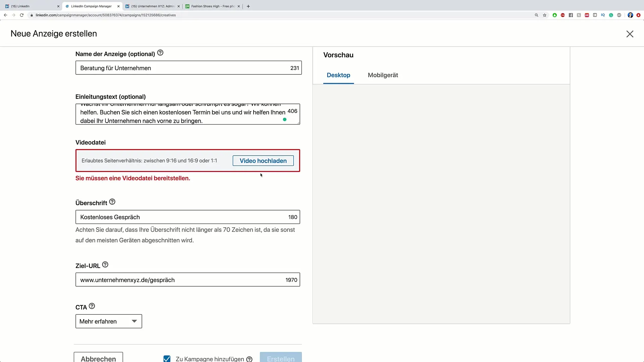This screenshot has width=644, height=362.
Task: Open help icon next to Überschrift
Action: click(112, 202)
